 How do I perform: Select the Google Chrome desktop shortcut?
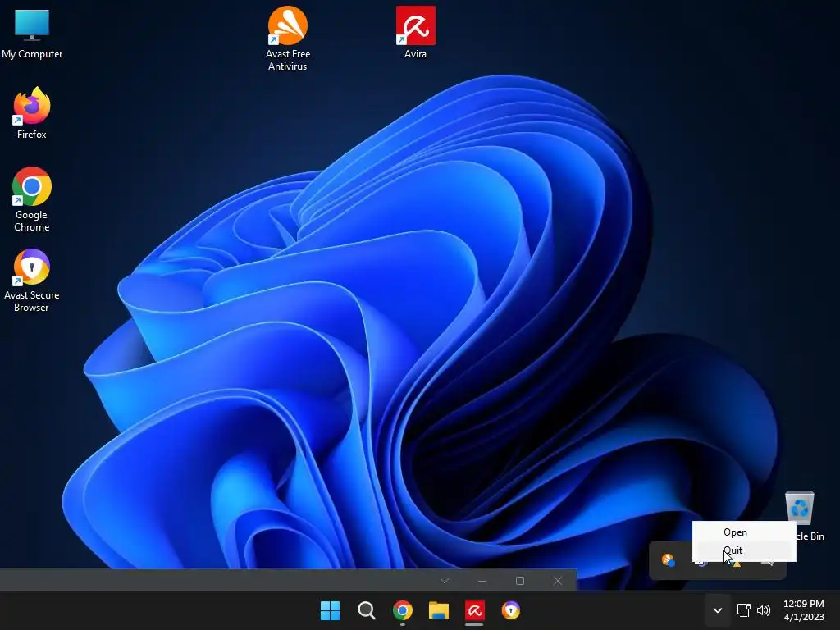pos(32,199)
